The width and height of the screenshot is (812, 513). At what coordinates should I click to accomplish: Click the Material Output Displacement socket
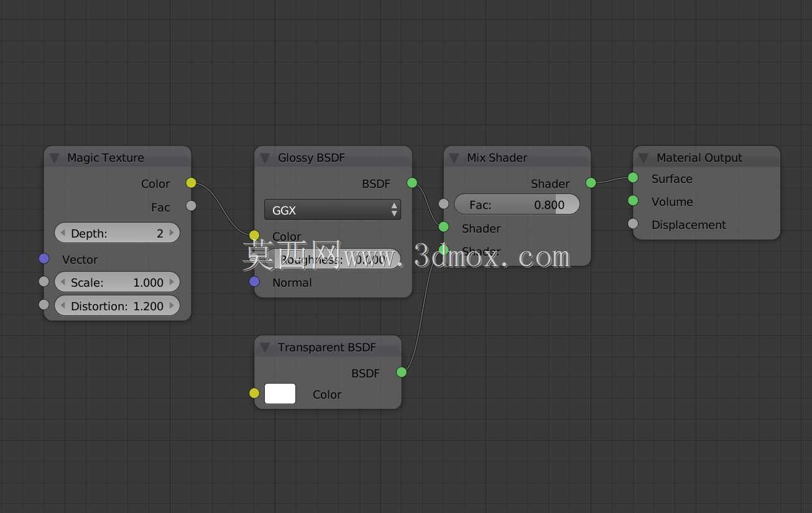point(633,224)
